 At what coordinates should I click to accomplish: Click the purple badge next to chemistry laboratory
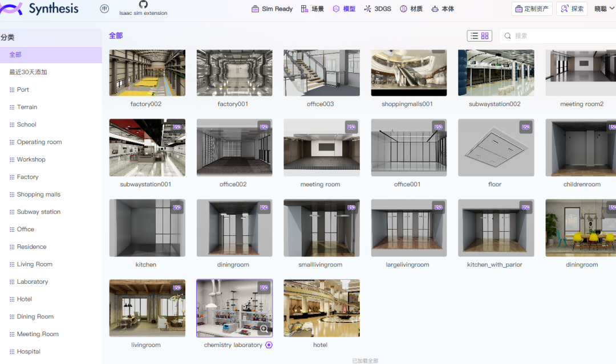point(269,345)
